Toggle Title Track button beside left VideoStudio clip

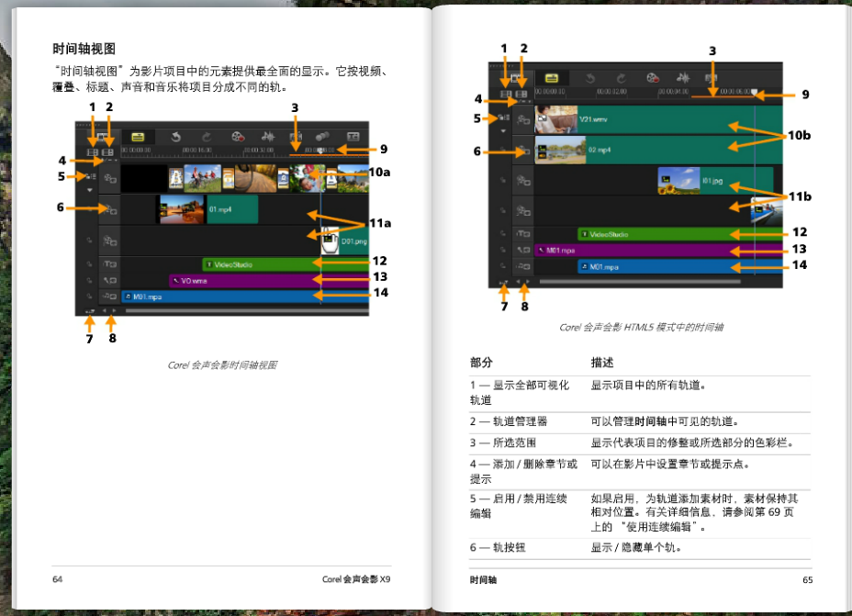click(x=110, y=264)
